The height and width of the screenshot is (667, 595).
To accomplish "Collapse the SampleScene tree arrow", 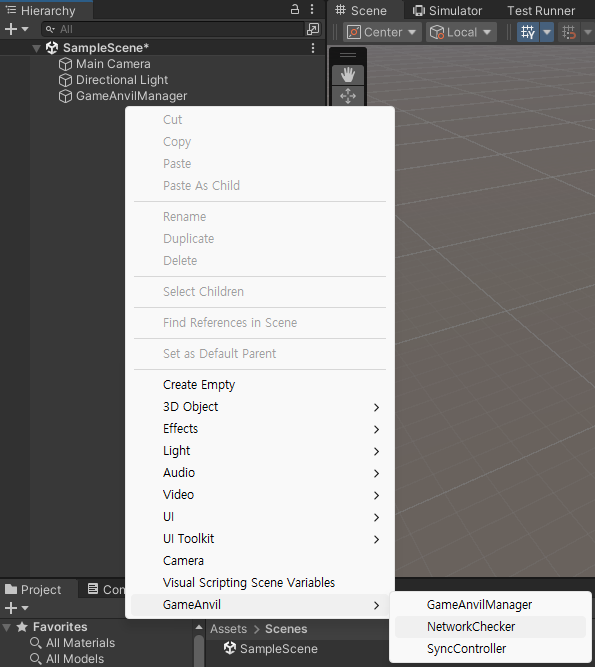I will pos(37,48).
